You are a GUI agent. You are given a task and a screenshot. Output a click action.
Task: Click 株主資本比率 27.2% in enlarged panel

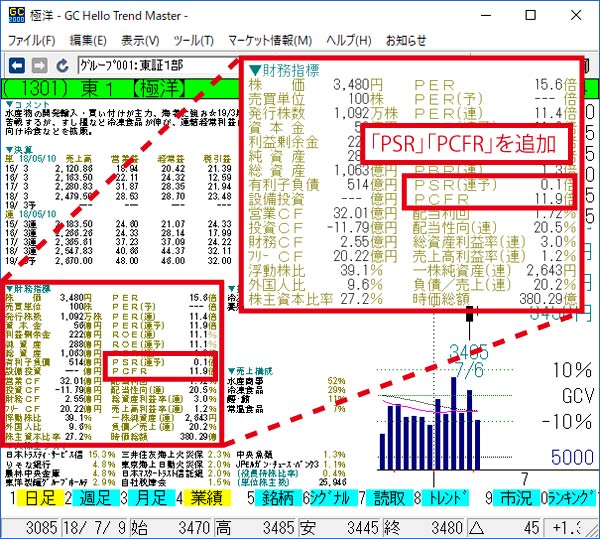[316, 299]
